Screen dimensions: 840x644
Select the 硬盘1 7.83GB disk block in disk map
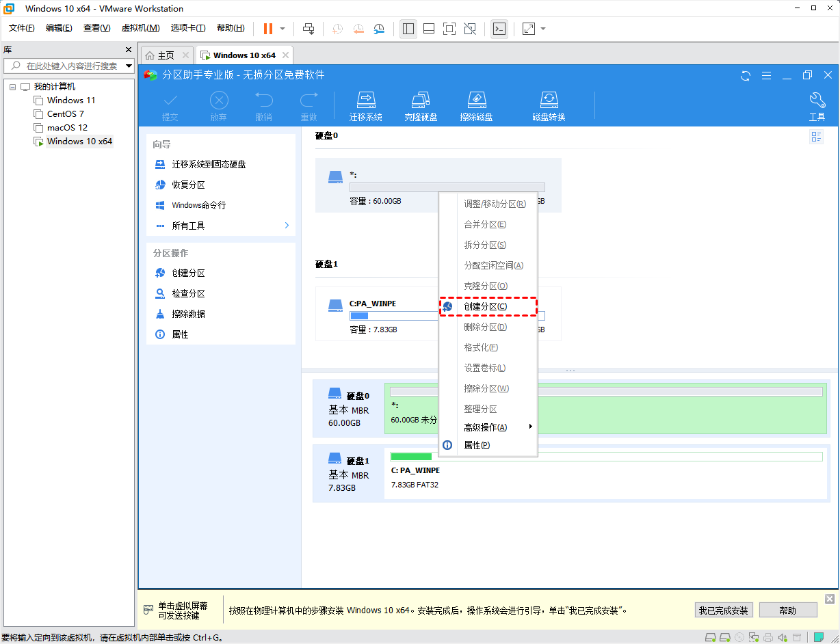click(x=349, y=474)
